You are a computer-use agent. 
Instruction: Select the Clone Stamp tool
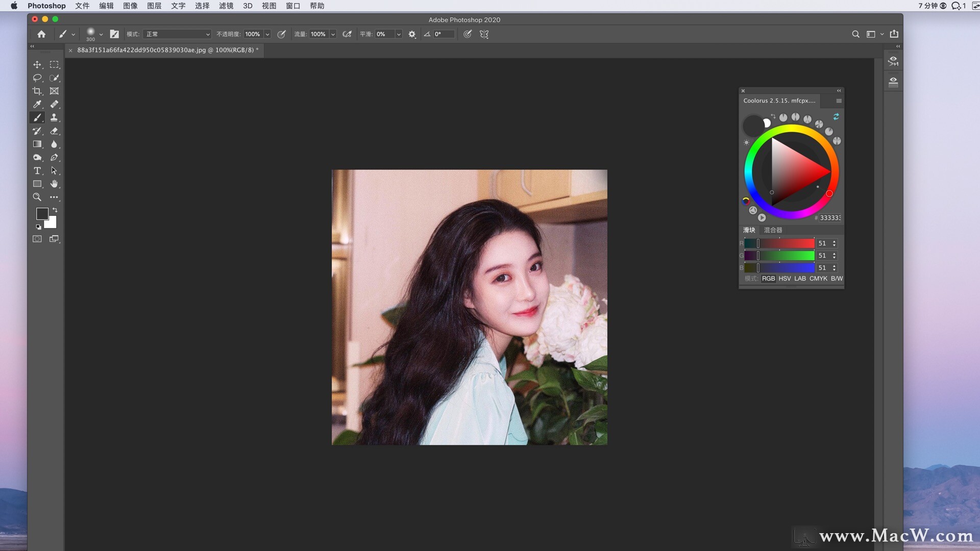[54, 117]
